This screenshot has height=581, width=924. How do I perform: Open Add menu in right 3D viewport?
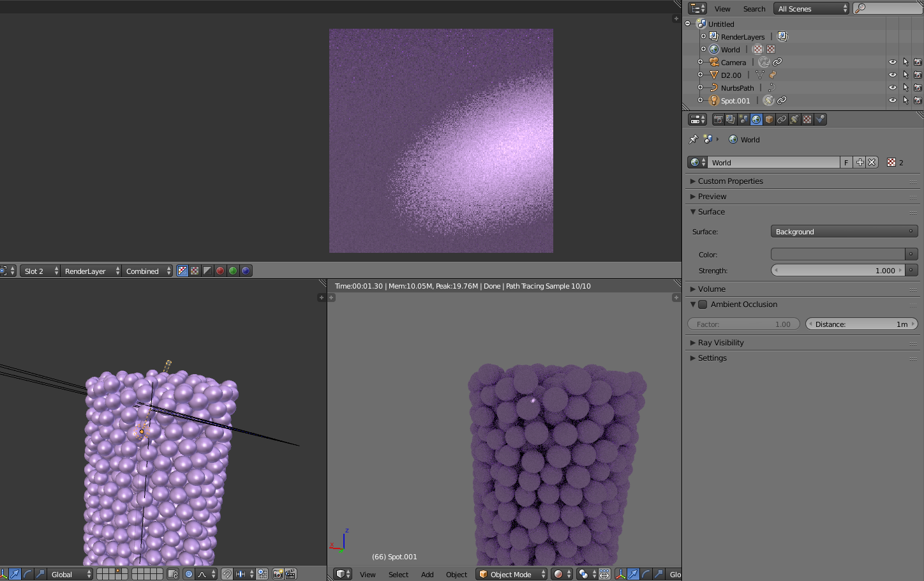[x=428, y=575]
